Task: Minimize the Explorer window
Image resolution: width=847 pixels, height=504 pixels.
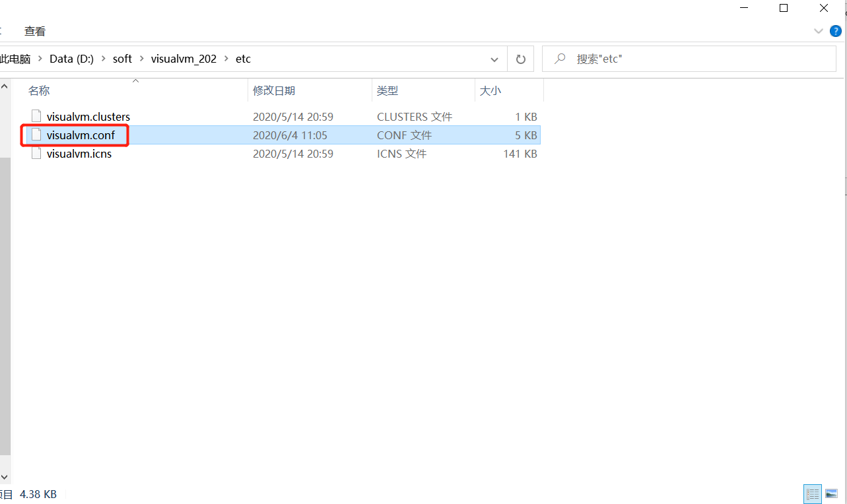Action: click(x=743, y=8)
